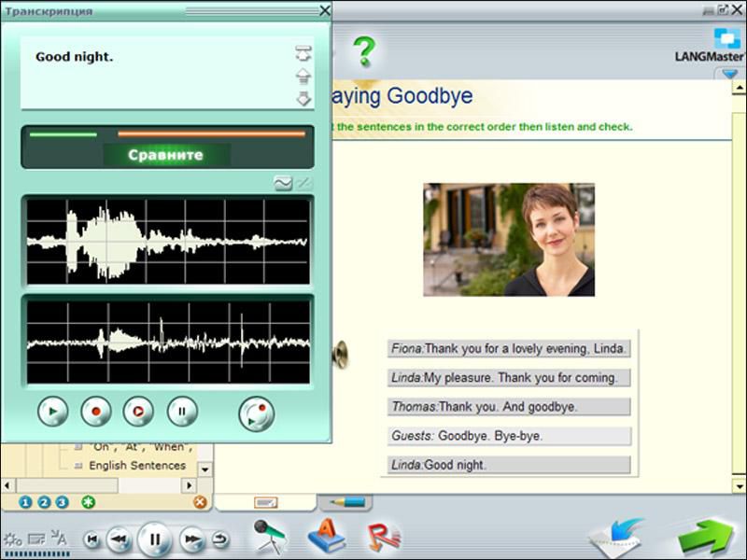The height and width of the screenshot is (560, 747).
Task: Play the original sample in the transcription panel
Action: [x=53, y=410]
